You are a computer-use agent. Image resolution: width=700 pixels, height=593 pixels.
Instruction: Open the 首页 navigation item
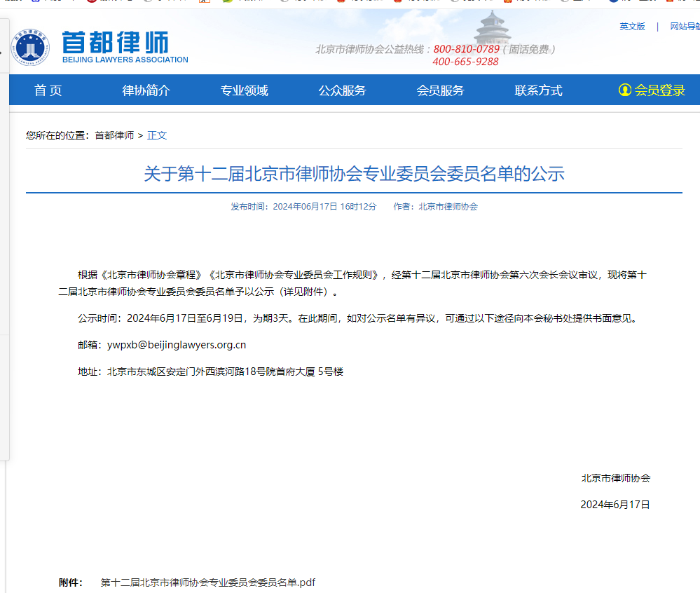[x=48, y=90]
